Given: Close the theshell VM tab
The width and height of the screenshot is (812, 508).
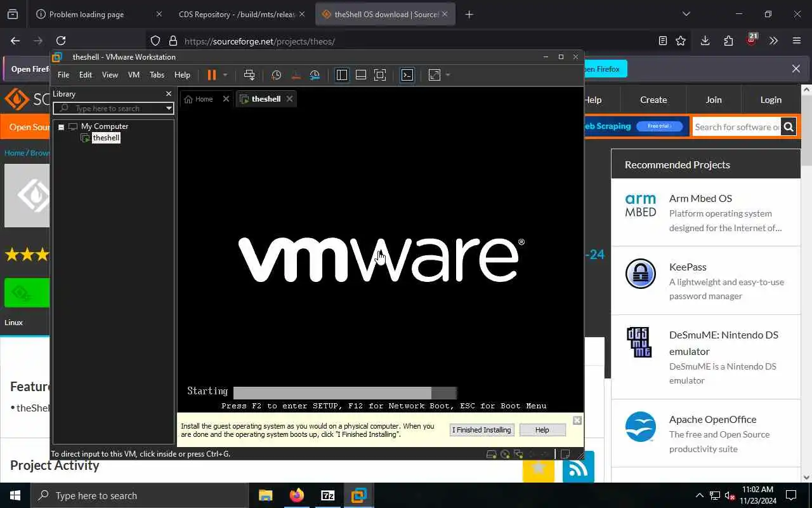Looking at the screenshot, I should pyautogui.click(x=289, y=99).
